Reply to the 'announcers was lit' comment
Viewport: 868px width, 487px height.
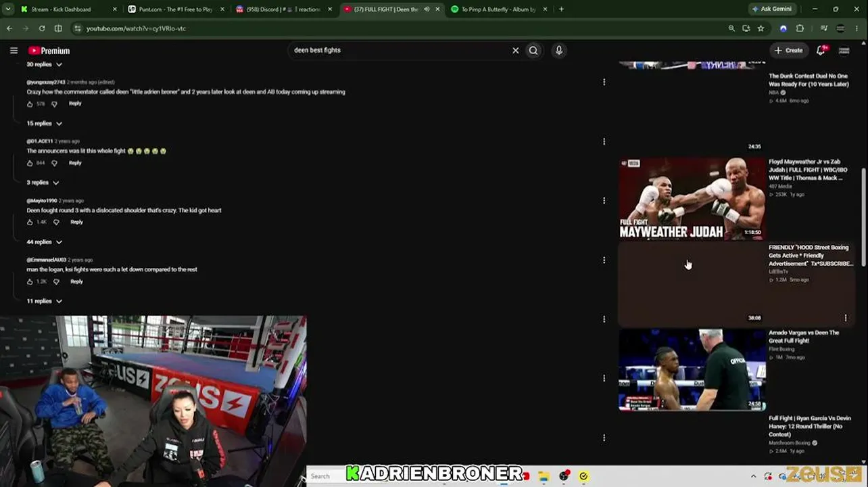pyautogui.click(x=75, y=163)
